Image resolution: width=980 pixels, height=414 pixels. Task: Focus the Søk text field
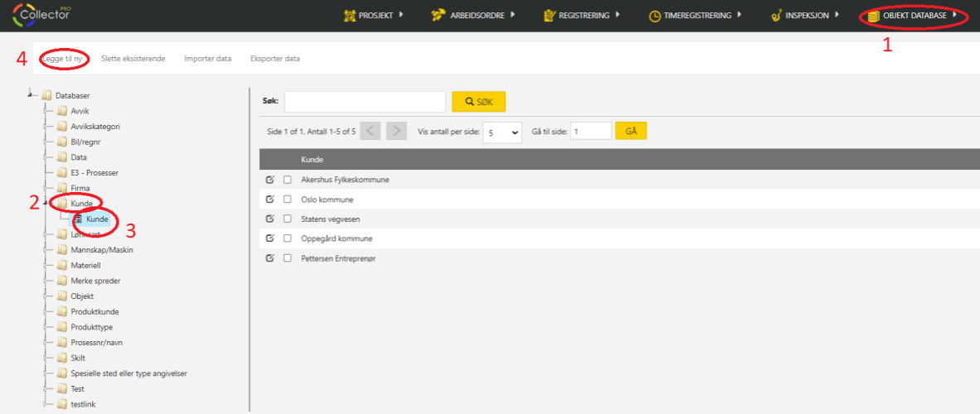coord(365,101)
